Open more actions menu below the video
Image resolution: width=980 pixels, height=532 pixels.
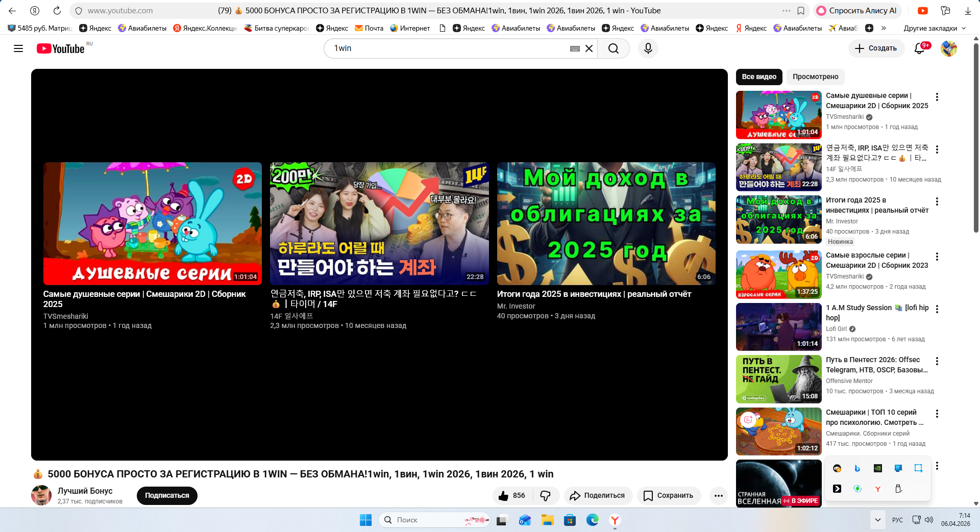click(x=718, y=495)
